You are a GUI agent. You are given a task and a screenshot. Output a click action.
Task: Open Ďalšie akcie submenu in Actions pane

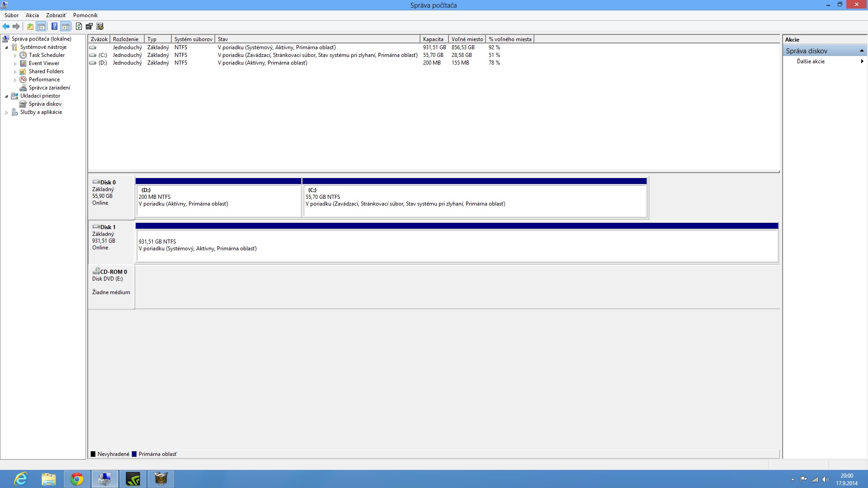click(x=811, y=61)
